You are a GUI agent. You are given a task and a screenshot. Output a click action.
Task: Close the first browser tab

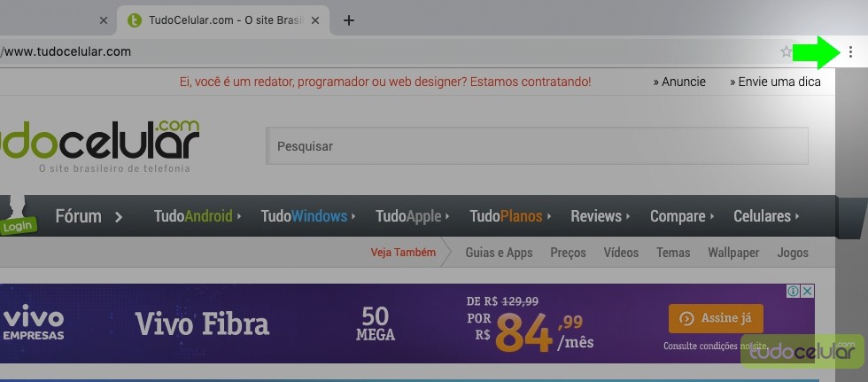click(x=104, y=20)
